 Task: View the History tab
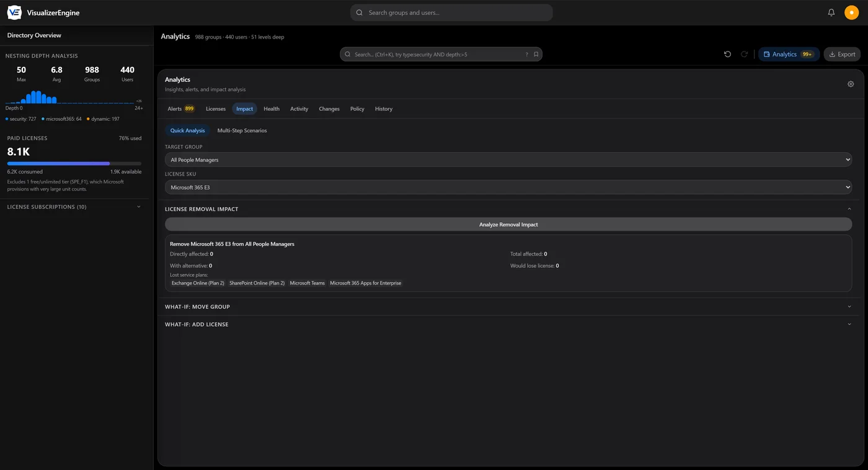[x=384, y=109]
